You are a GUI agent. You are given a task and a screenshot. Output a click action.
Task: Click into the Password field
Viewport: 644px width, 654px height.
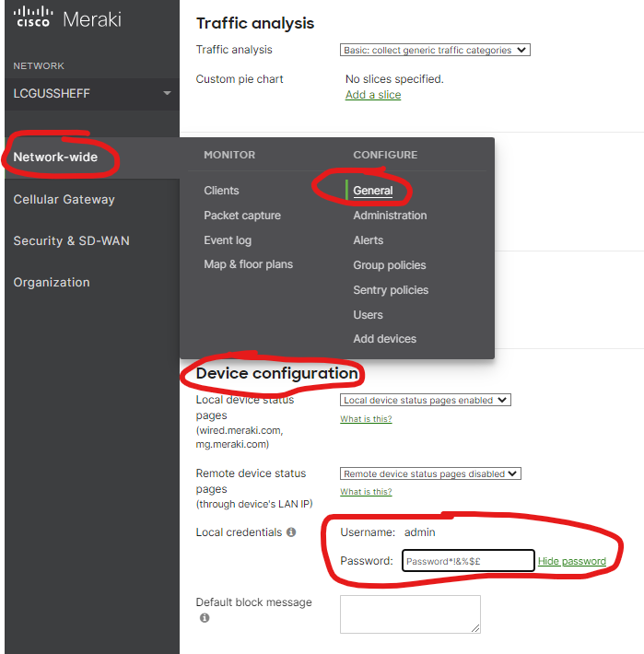pyautogui.click(x=468, y=561)
